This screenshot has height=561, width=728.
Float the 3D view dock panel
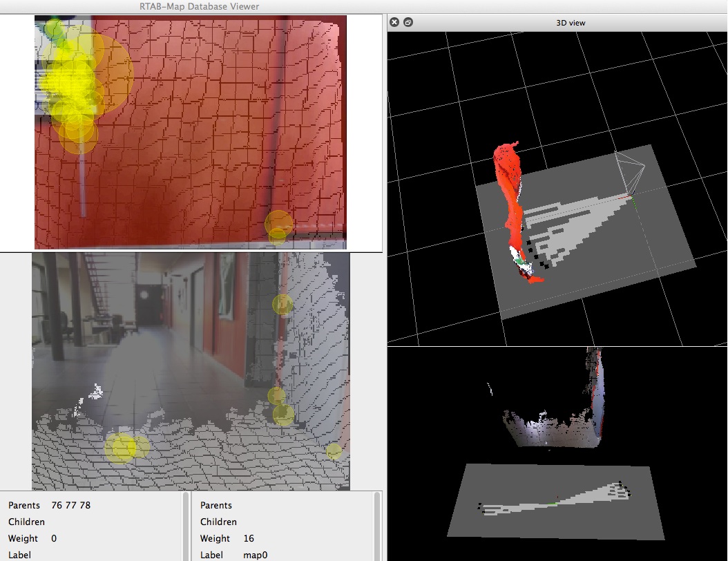[x=408, y=22]
